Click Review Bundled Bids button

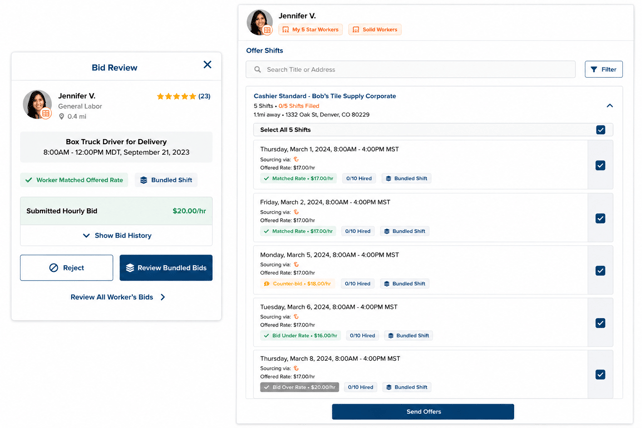coord(166,268)
